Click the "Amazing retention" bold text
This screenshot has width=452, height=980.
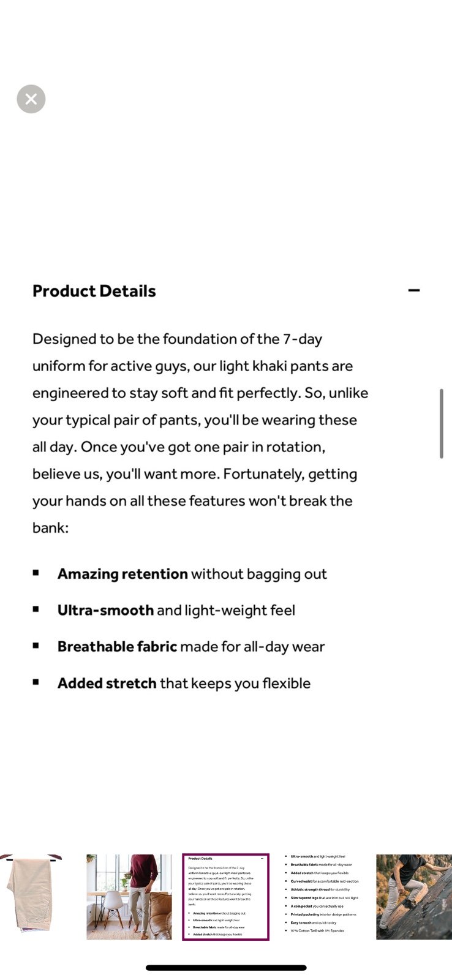coord(122,574)
